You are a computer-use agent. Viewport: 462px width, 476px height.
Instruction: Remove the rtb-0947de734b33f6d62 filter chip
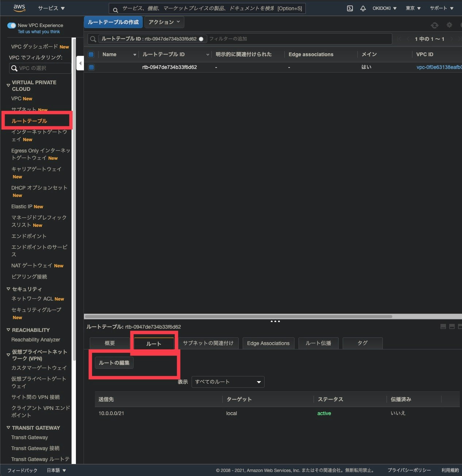201,39
